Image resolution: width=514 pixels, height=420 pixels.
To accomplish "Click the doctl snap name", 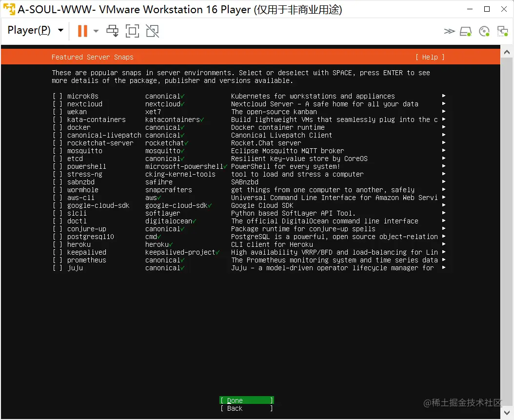I will coord(77,221).
